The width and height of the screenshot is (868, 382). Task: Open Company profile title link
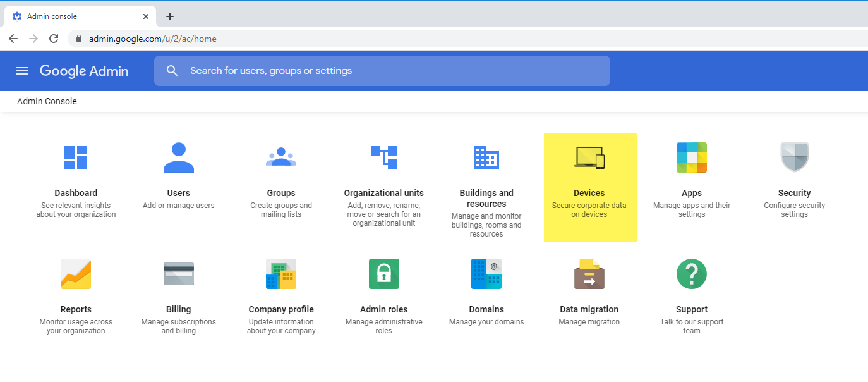click(281, 309)
